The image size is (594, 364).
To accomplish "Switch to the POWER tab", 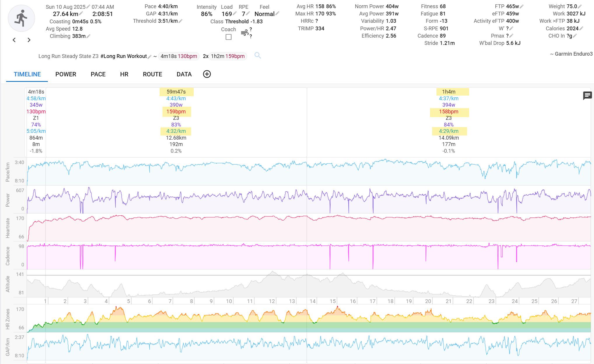I will point(66,74).
